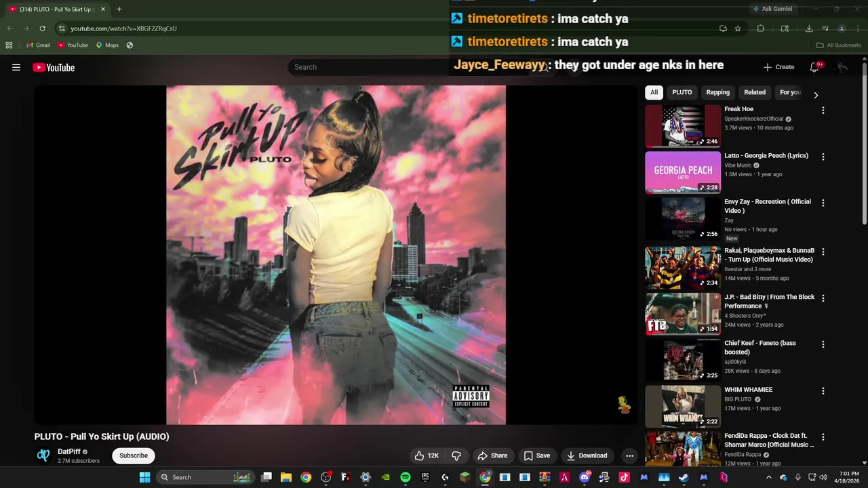
Task: Open options for J.P. - Bad Bitty video
Action: point(823,298)
